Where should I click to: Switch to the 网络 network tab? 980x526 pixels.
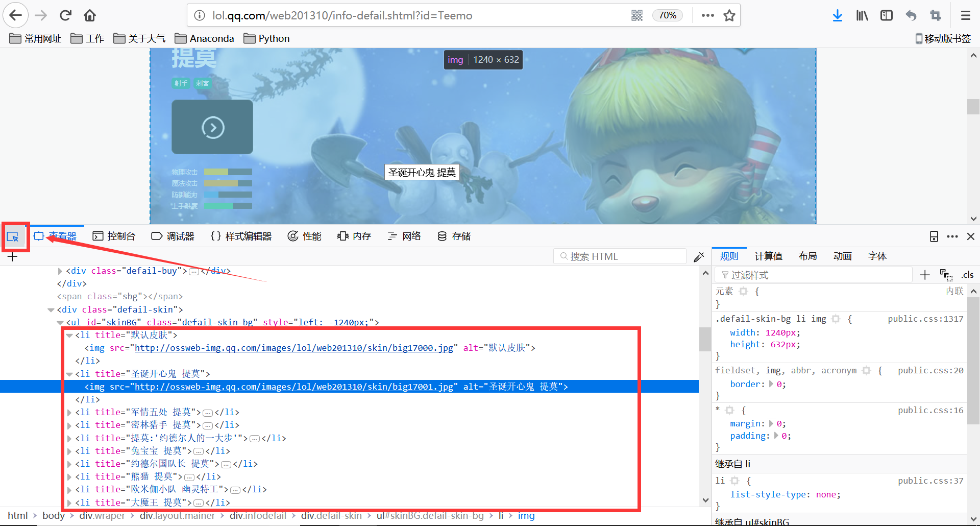pos(404,236)
